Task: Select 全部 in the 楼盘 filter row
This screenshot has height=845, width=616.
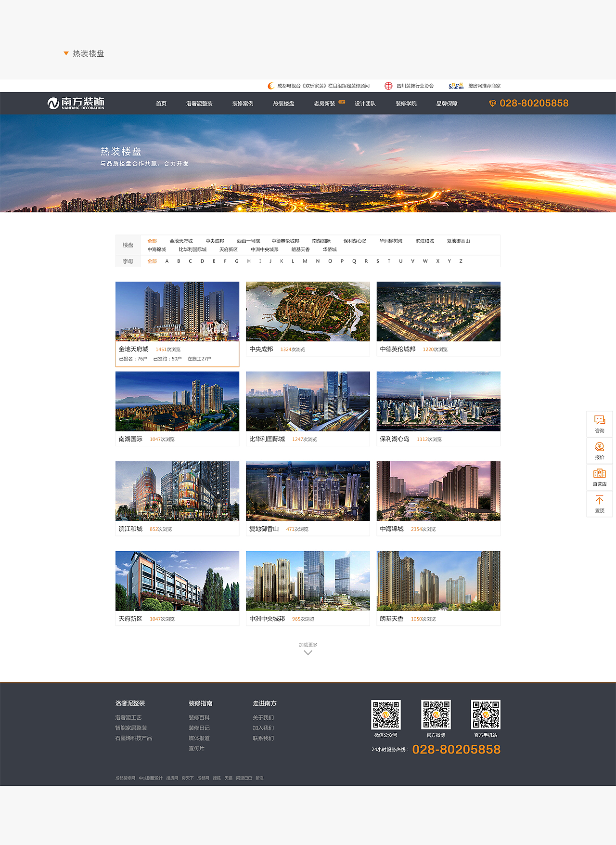Action: [x=152, y=241]
